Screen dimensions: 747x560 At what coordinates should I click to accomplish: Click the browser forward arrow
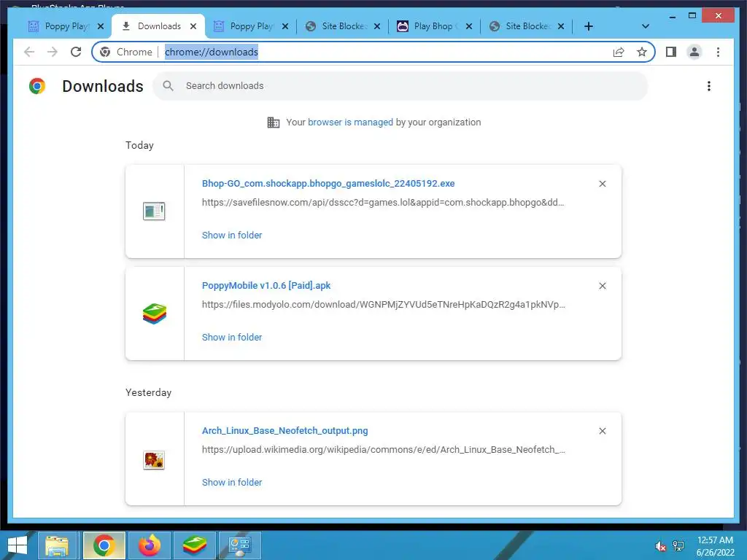point(53,52)
